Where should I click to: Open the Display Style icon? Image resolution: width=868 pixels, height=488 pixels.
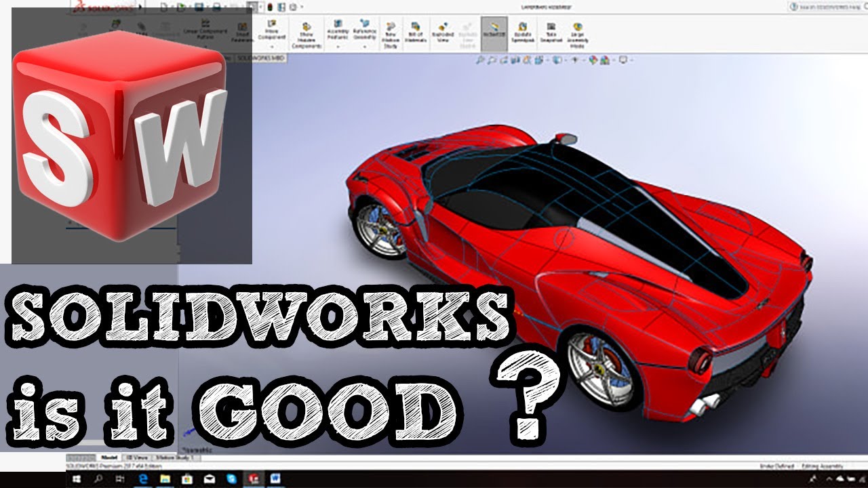pos(557,60)
